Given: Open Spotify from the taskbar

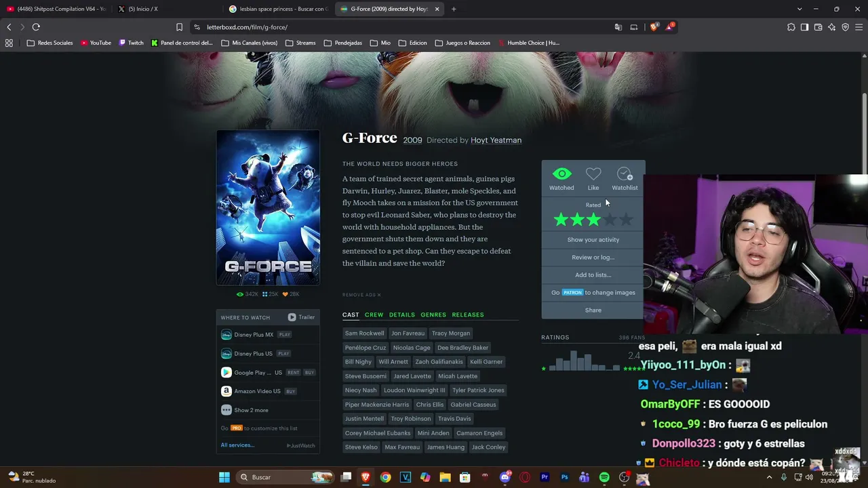Looking at the screenshot, I should point(604,477).
